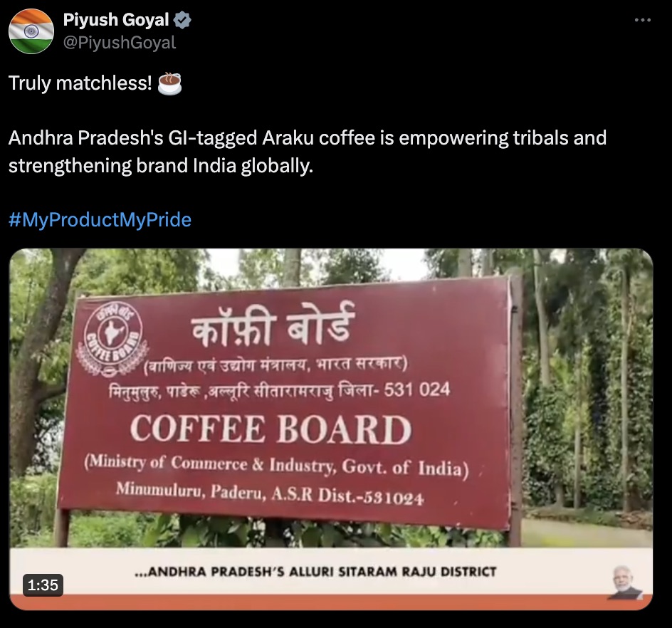This screenshot has width=672, height=628.
Task: Play the Coffee Board video
Action: [331, 429]
